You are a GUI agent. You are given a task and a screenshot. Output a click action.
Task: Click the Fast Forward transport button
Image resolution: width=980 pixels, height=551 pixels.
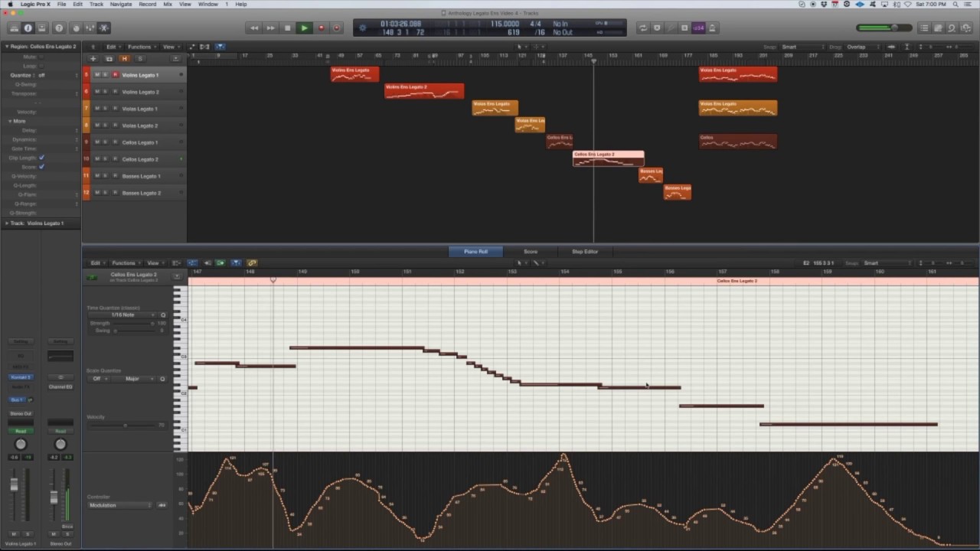pyautogui.click(x=270, y=28)
